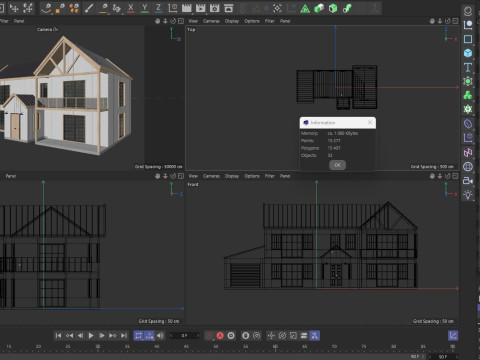This screenshot has height=360, width=480.
Task: Select the Move tool with axis icon
Action: pyautogui.click(x=14, y=8)
